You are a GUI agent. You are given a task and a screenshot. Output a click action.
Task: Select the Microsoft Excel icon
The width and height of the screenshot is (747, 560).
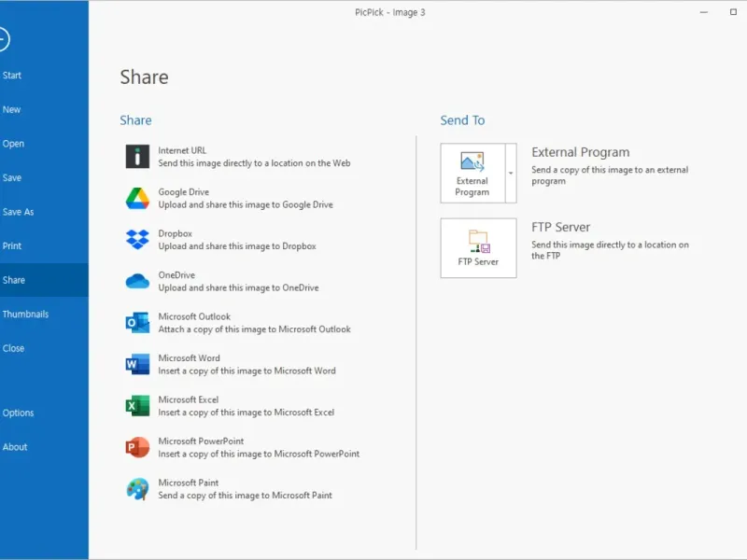137,405
